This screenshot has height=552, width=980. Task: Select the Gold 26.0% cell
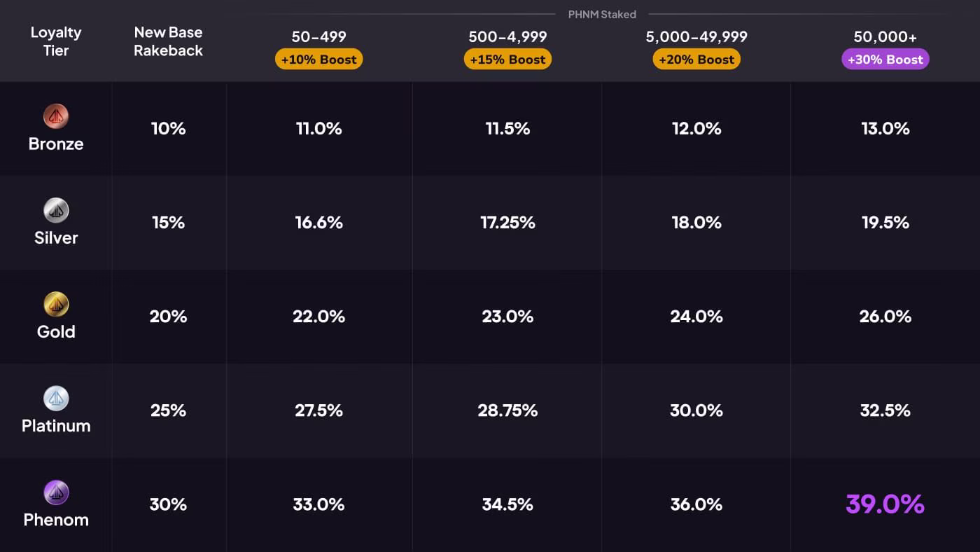(885, 317)
